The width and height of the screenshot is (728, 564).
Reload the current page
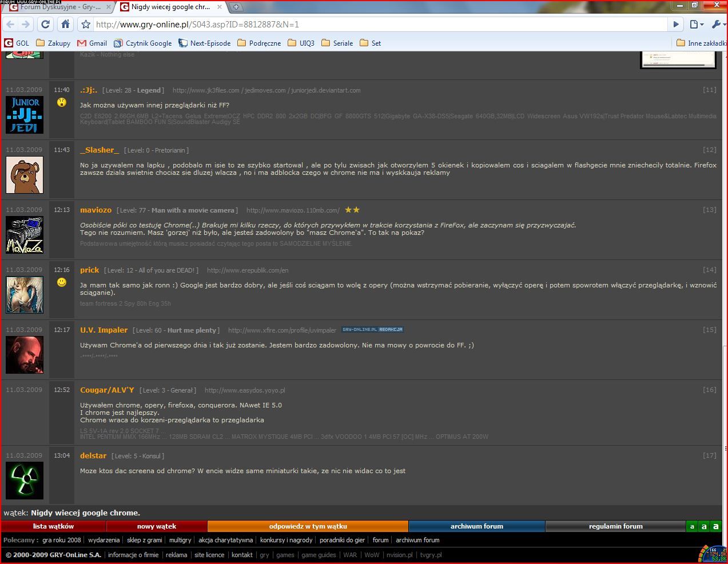click(x=46, y=25)
